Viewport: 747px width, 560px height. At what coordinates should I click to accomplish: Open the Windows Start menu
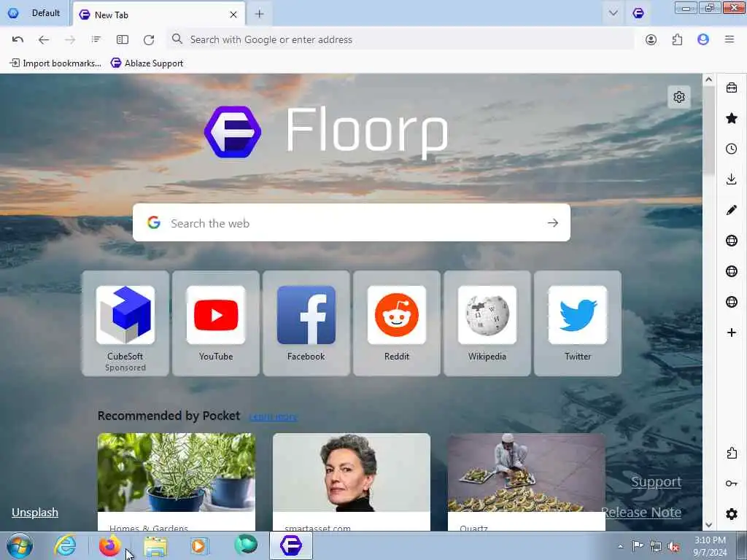[20, 545]
